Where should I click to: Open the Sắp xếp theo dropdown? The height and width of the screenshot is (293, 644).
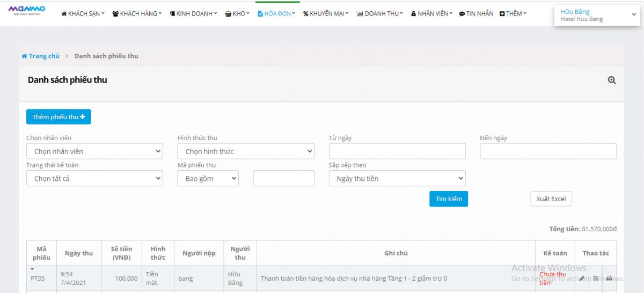[x=397, y=178]
